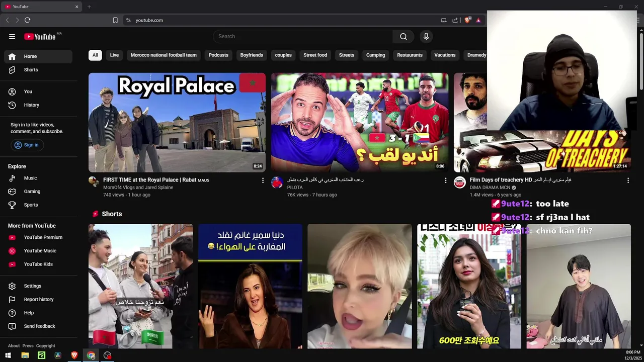Screen dimensions: 644x362
Task: Open the browser share icon
Action: point(455,20)
